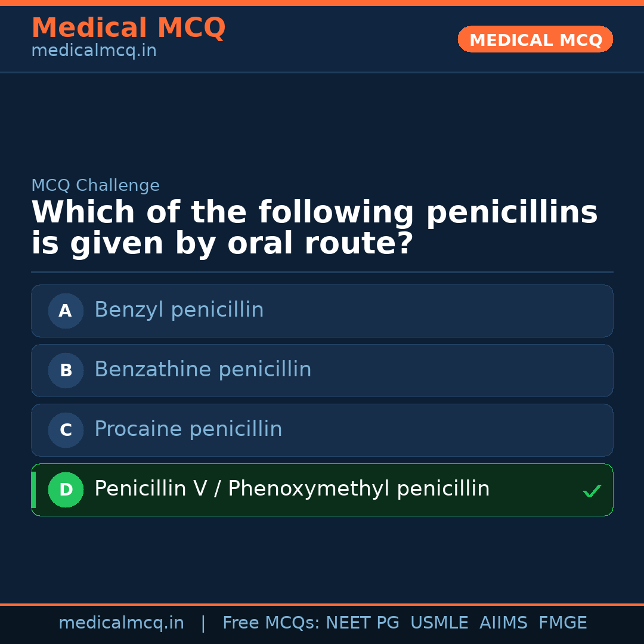Click the letter B circle badge
Viewport: 644px width, 644px height.
(66, 370)
